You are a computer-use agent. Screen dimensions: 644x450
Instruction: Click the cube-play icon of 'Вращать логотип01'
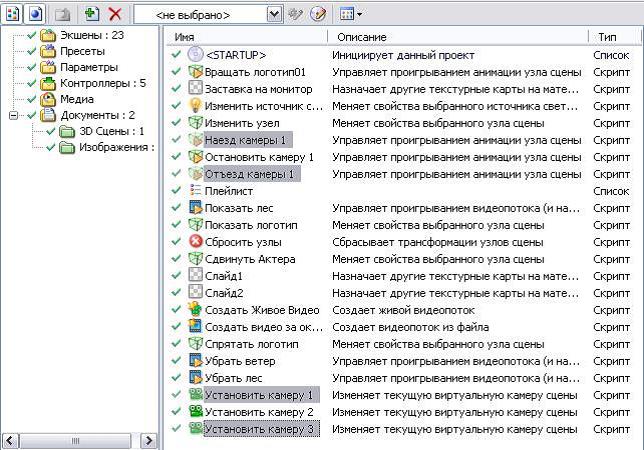pyautogui.click(x=196, y=72)
